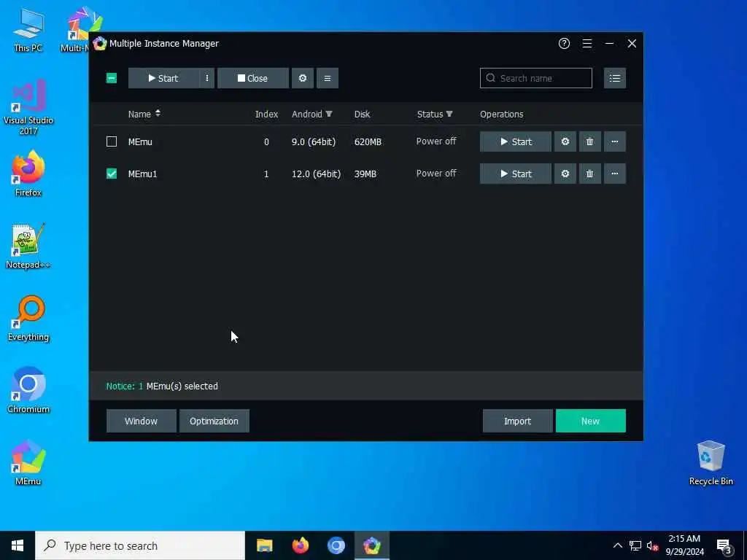Show hidden system tray icons
747x560 pixels.
617,545
